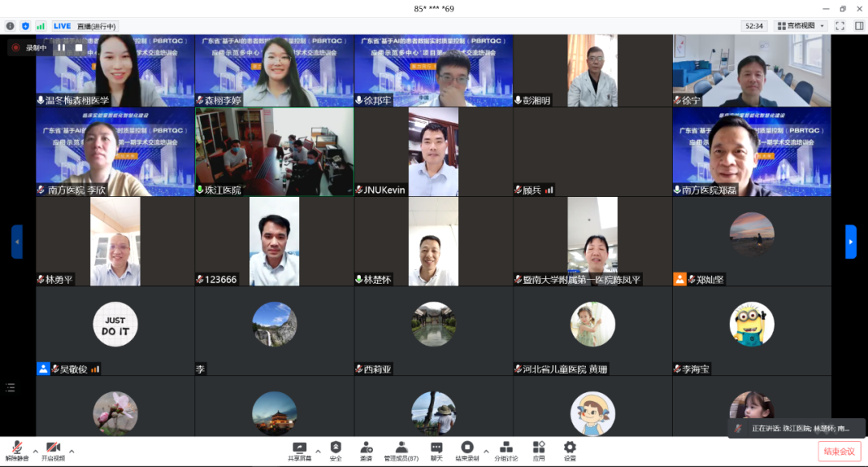868x467 pixels.
Task: Toggle full screen mode
Action: point(839,26)
